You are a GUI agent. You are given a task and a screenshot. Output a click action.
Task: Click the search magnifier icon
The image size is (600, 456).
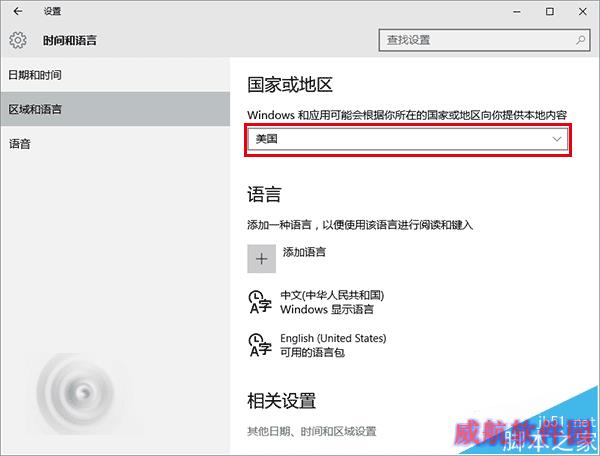click(580, 40)
